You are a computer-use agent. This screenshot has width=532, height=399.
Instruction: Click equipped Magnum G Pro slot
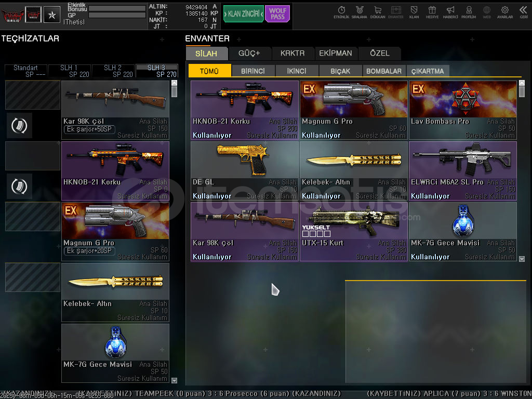point(115,232)
